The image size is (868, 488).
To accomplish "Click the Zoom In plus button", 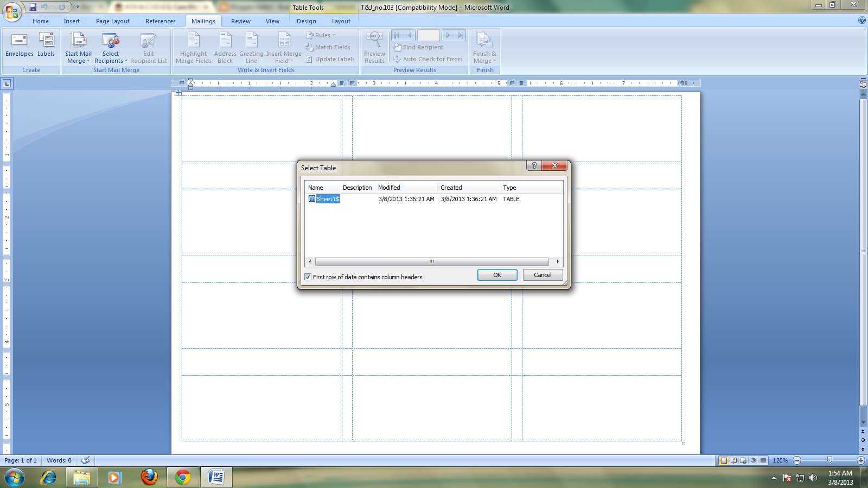I will (861, 460).
